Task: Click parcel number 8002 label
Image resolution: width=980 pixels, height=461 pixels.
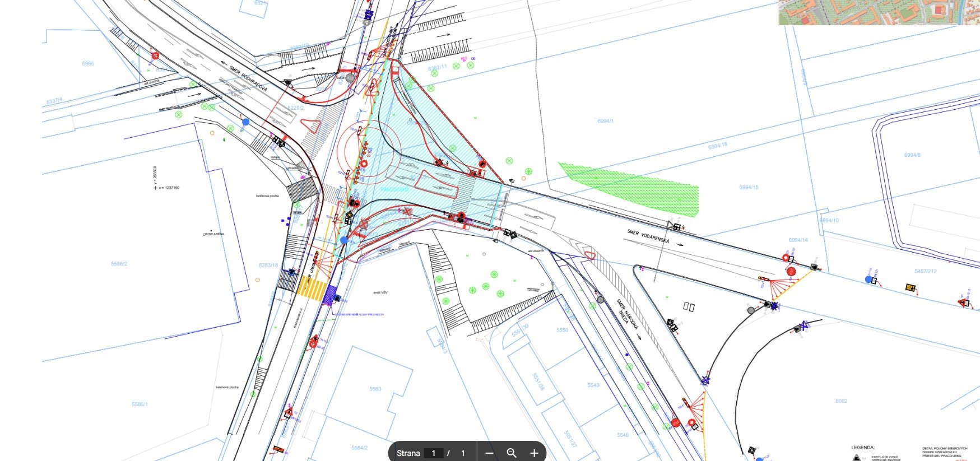Action: coord(841,401)
